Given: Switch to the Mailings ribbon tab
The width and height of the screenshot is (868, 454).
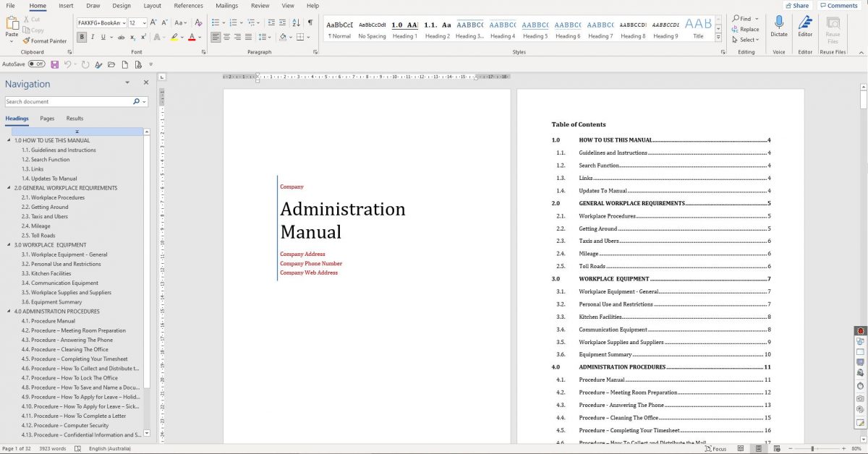Looking at the screenshot, I should tap(226, 5).
